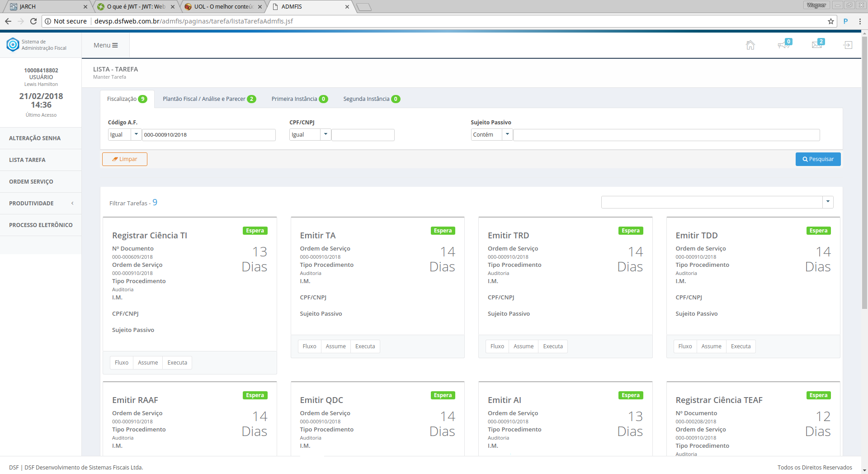868x474 pixels.
Task: Open the Sujeito Passivo Contém dropdown
Action: click(x=507, y=135)
